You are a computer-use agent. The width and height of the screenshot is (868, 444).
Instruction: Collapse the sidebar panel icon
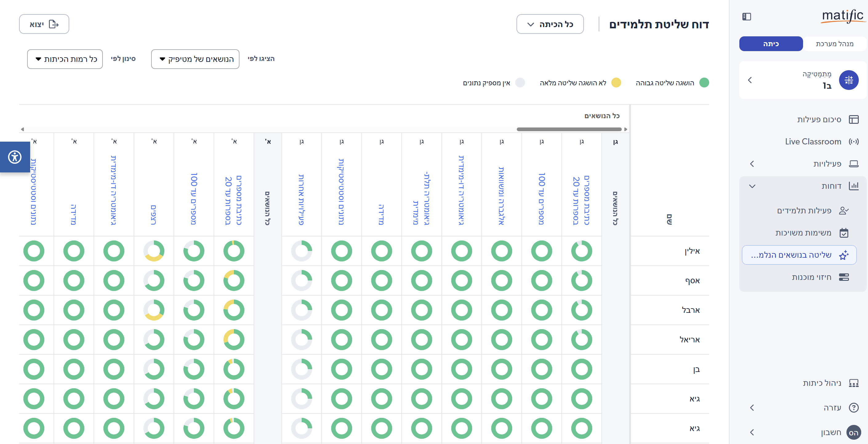746,17
